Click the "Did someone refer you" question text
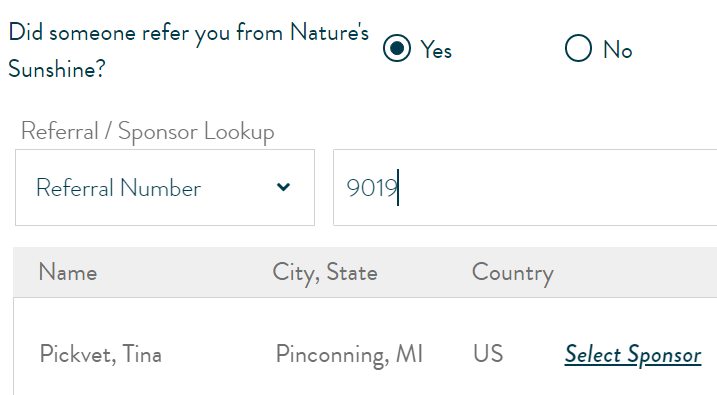This screenshot has height=395, width=717. tap(188, 51)
